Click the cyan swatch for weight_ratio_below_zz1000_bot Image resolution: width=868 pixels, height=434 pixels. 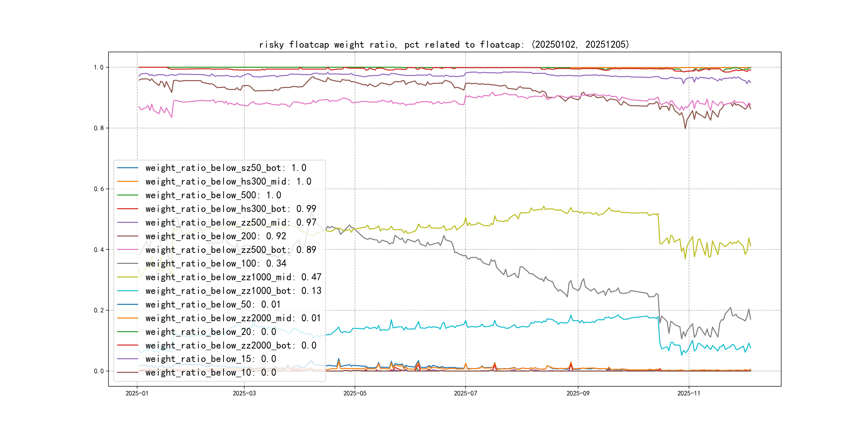coord(127,291)
